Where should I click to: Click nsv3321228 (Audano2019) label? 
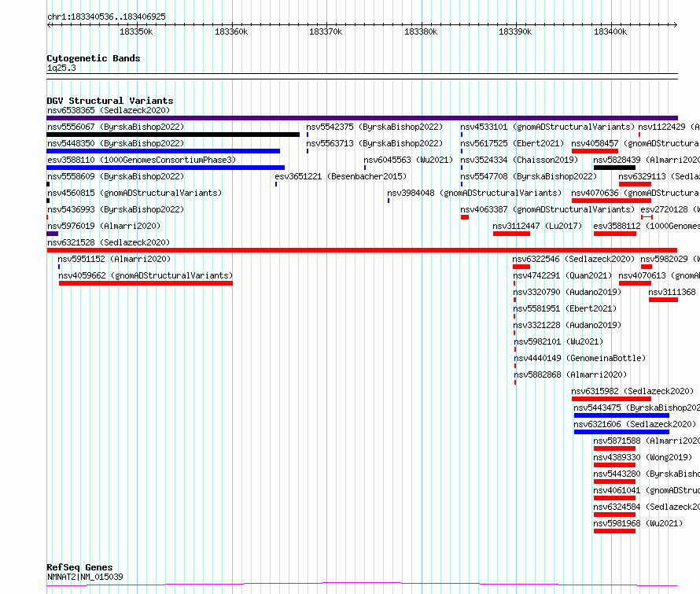pyautogui.click(x=567, y=325)
